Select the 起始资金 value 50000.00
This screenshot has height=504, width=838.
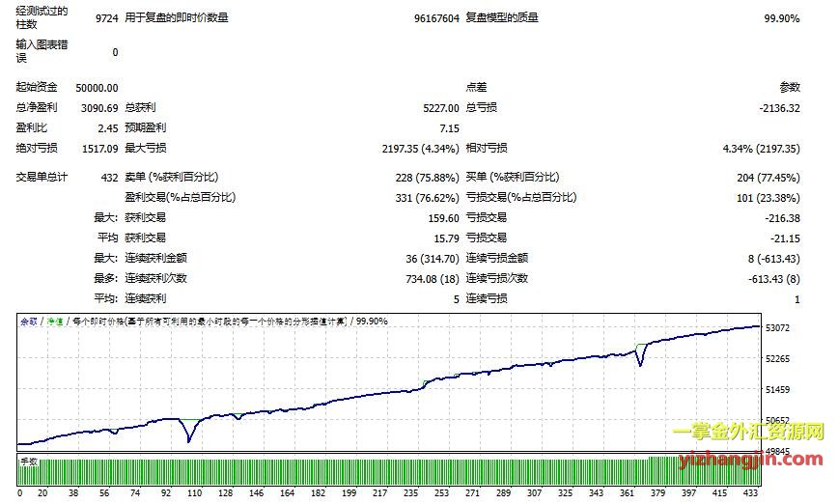coord(97,88)
